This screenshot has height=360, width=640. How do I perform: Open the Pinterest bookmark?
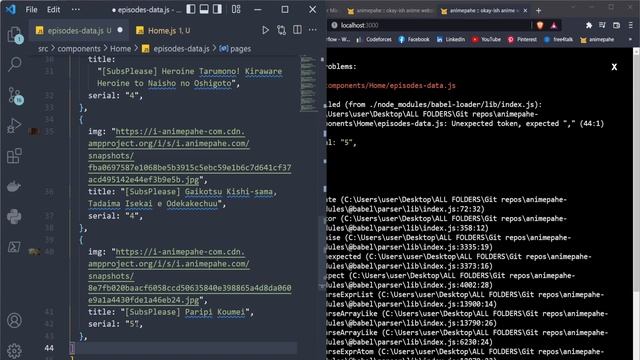[x=522, y=40]
